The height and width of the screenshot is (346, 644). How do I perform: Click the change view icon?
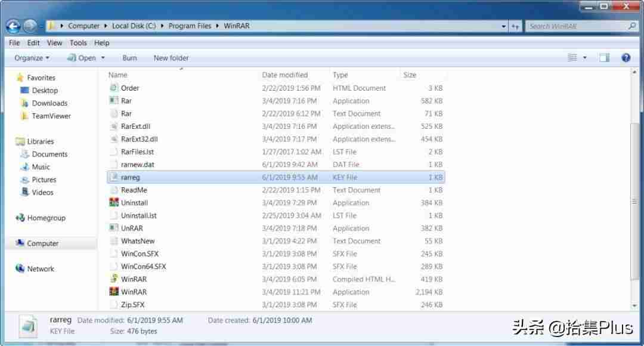tap(572, 58)
